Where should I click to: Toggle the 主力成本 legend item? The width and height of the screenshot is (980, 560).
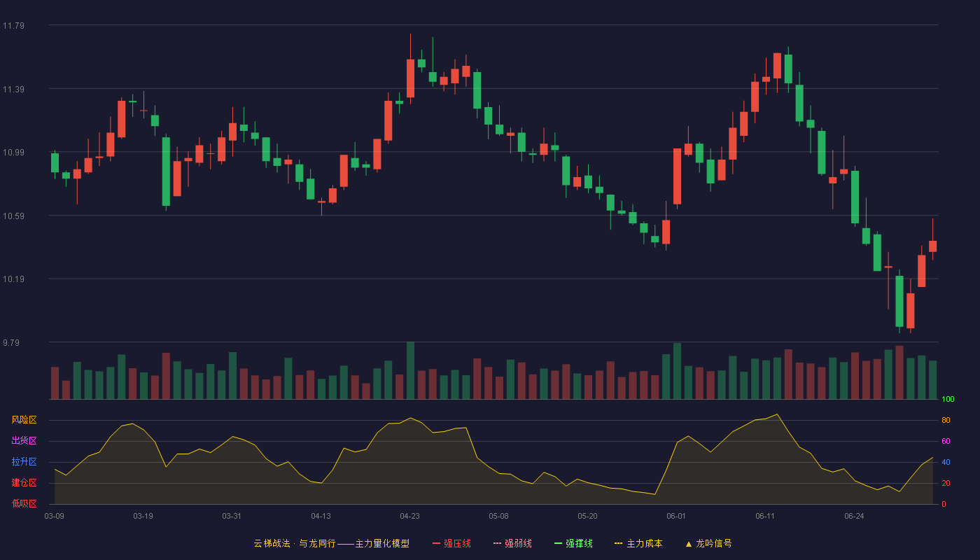[x=638, y=543]
